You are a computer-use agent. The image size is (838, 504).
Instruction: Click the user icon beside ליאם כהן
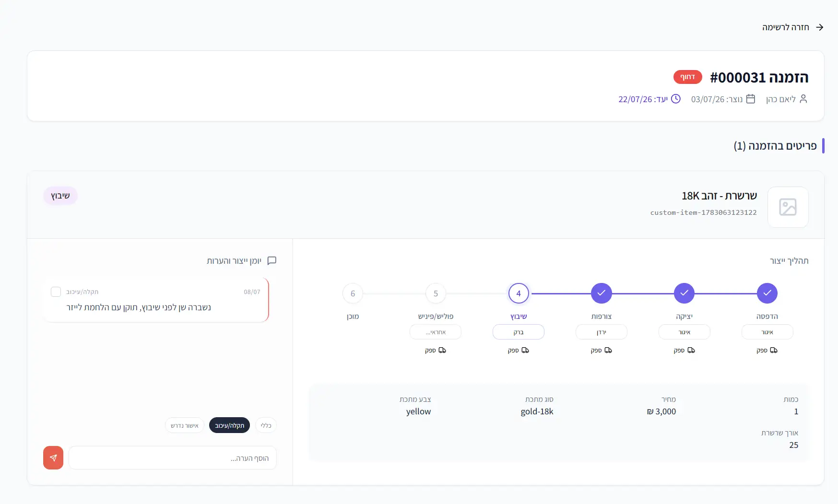click(x=803, y=99)
